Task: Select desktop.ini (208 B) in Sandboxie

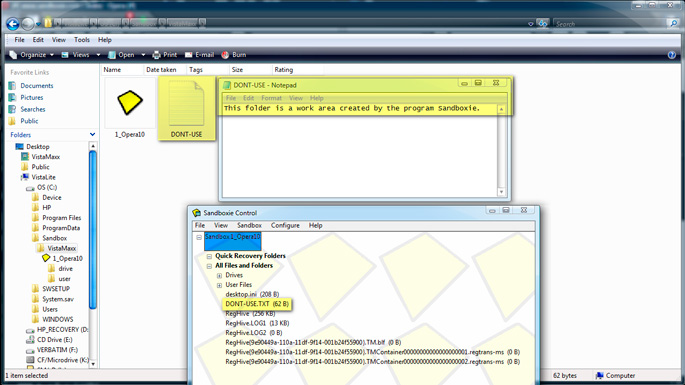Action: (252, 295)
